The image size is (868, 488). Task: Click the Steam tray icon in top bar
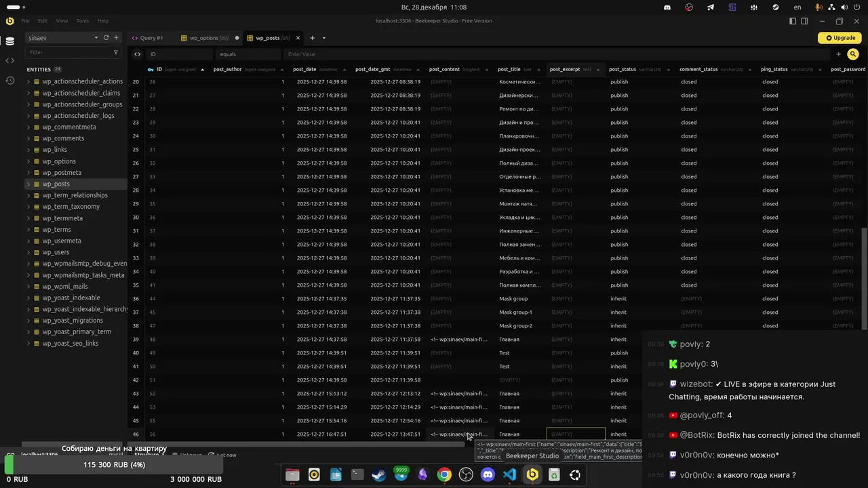[776, 7]
